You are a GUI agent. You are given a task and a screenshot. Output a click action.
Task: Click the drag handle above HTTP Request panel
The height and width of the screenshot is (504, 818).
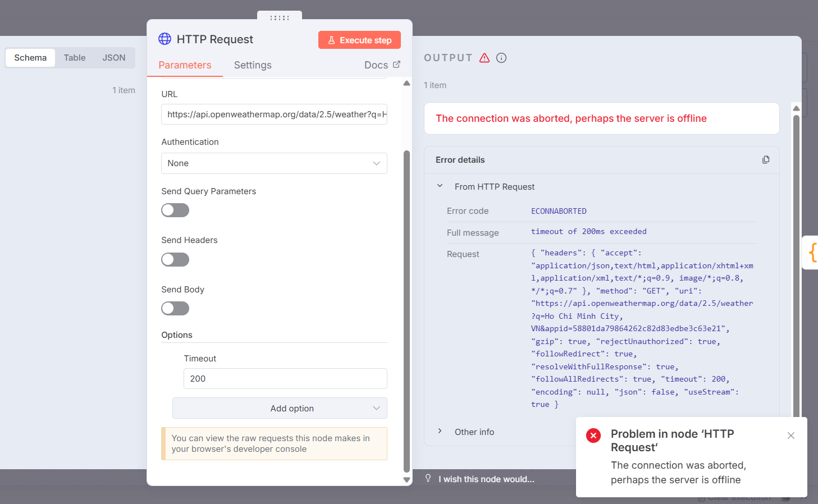pyautogui.click(x=280, y=18)
